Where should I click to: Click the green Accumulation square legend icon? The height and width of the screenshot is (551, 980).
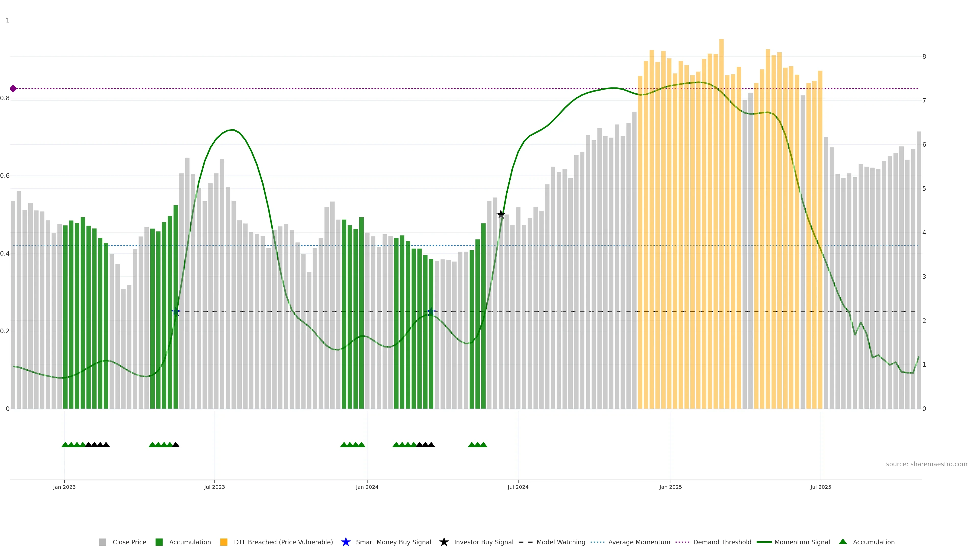(x=159, y=542)
